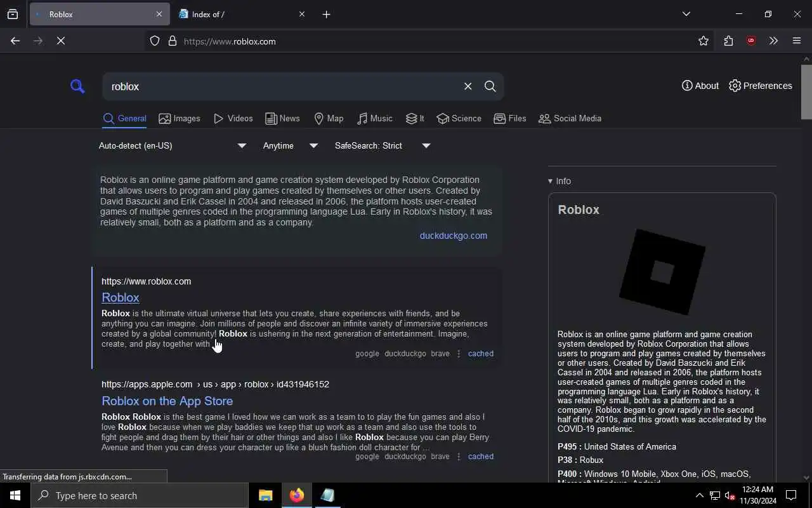The height and width of the screenshot is (508, 812).
Task: Open the taskbar clock and date
Action: pyautogui.click(x=758, y=495)
